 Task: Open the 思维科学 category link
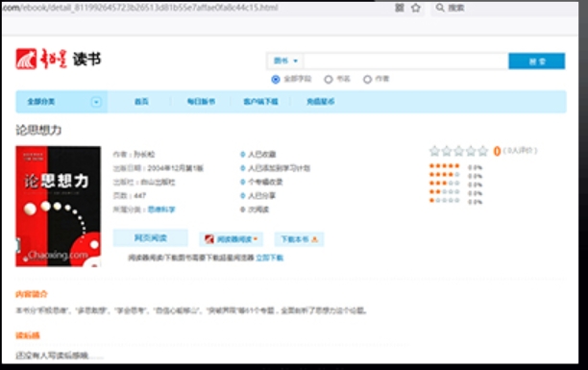point(161,210)
